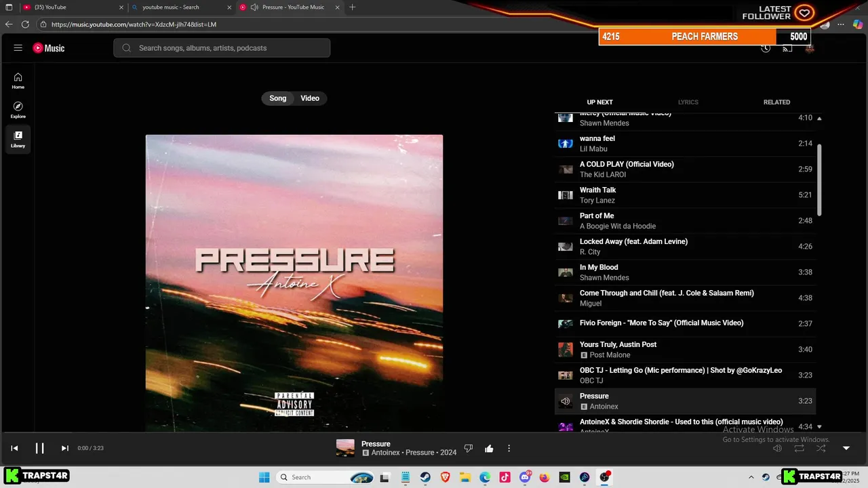
Task: Open Steam from the taskbar
Action: pyautogui.click(x=425, y=477)
